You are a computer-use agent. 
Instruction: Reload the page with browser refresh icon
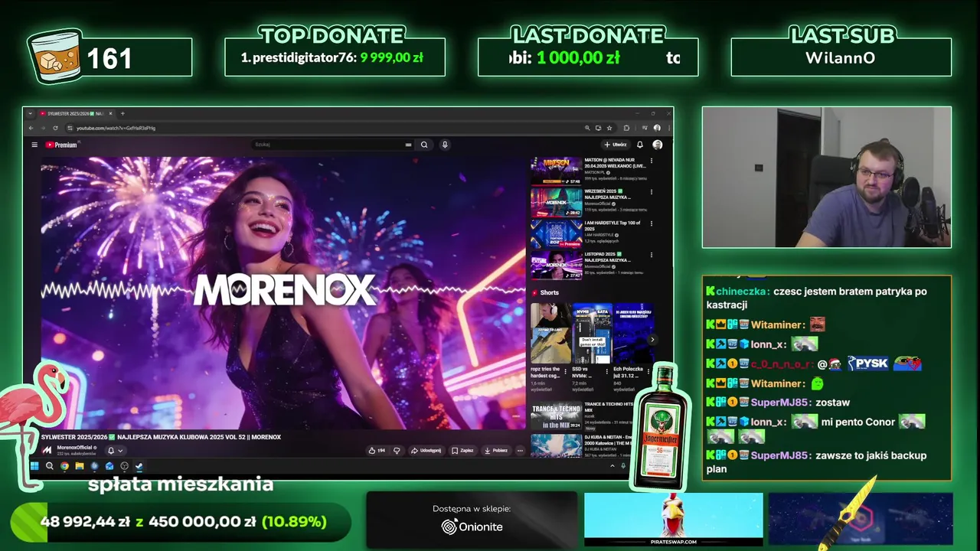pyautogui.click(x=55, y=128)
